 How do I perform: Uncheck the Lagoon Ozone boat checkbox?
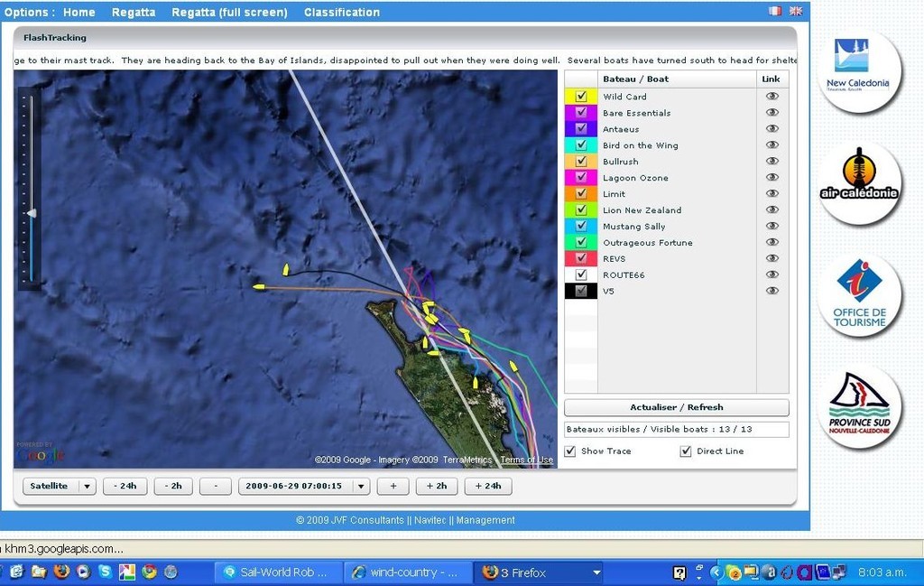581,177
